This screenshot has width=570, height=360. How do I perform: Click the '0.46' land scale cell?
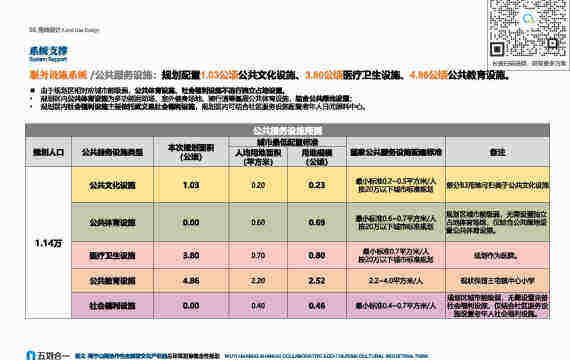tap(317, 306)
